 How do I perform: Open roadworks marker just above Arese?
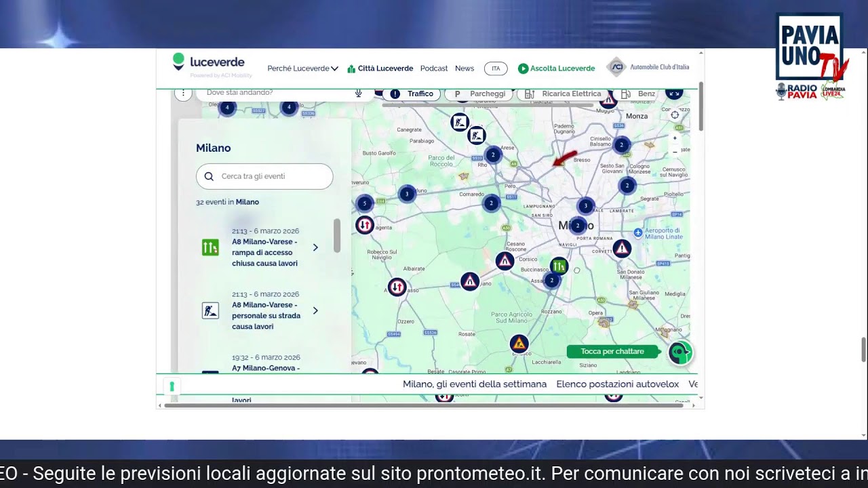[x=477, y=135]
